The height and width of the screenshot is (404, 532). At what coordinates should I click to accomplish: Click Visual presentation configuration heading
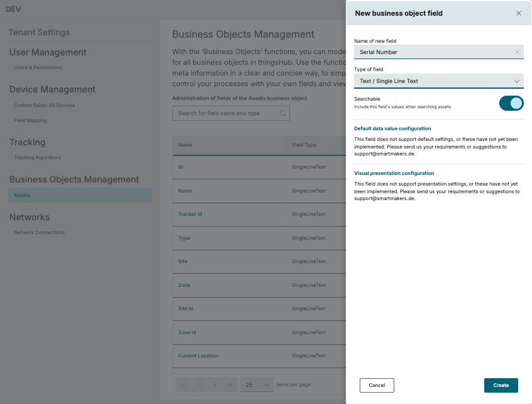(x=394, y=173)
